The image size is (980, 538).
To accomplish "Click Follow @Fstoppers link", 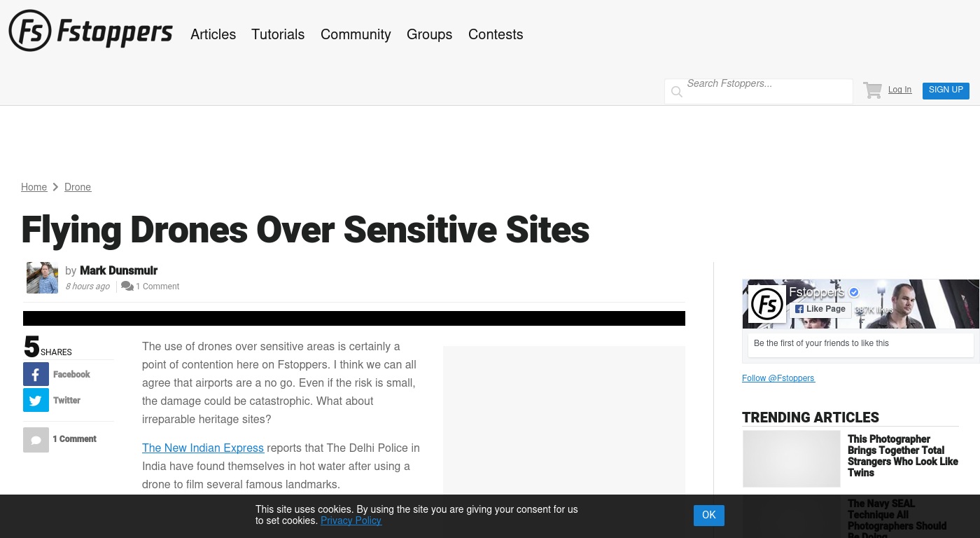I will point(778,378).
